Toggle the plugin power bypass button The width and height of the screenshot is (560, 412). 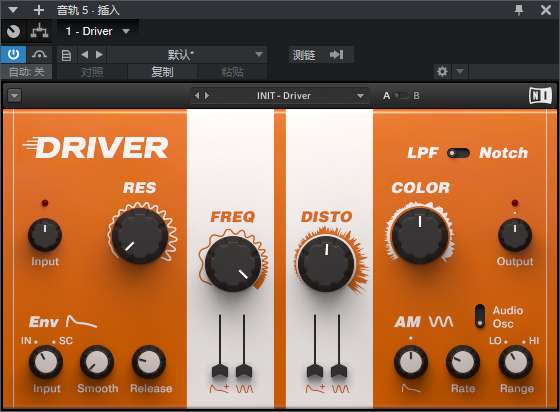coord(13,54)
